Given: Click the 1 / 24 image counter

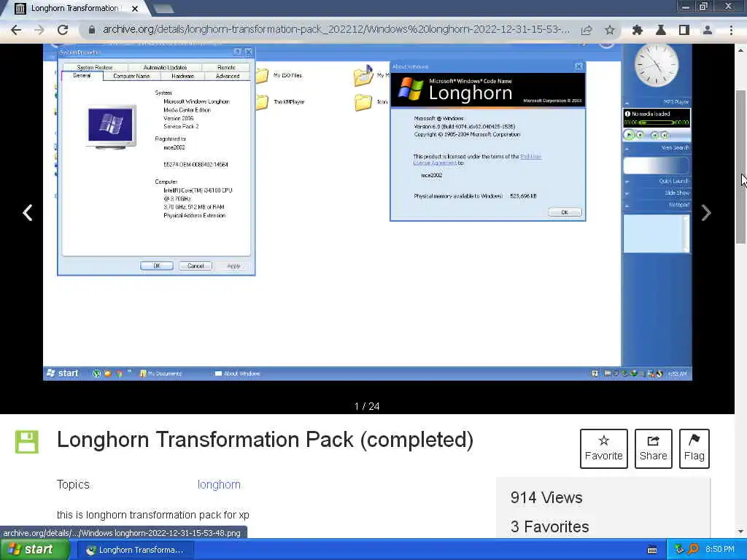Looking at the screenshot, I should pos(367,406).
